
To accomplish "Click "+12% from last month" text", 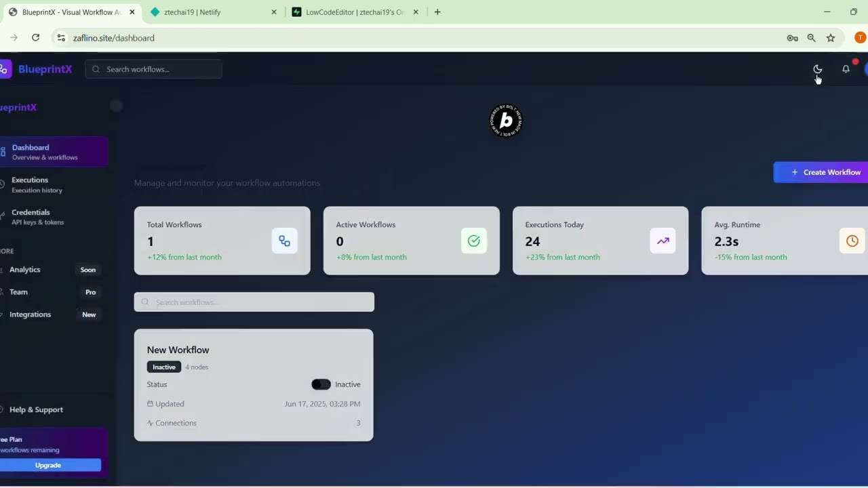I will click(x=184, y=257).
